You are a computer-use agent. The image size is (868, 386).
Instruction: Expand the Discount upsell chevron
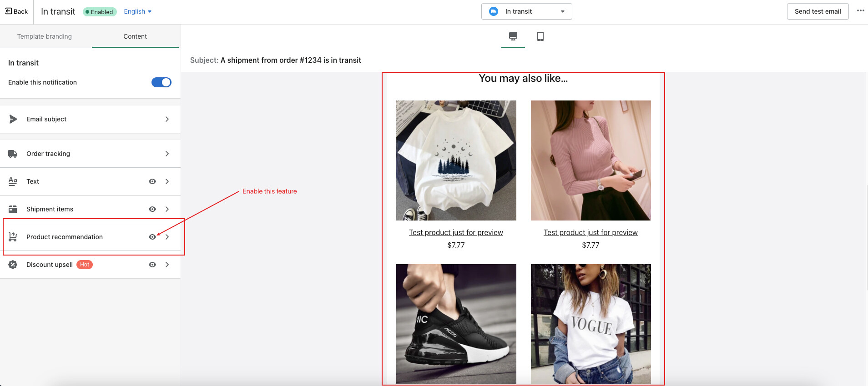(x=167, y=265)
